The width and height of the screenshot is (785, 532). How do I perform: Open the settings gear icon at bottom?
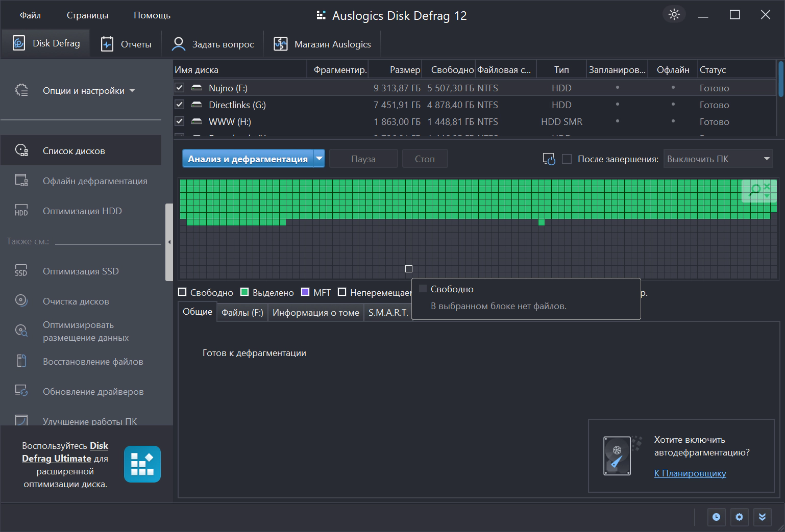pyautogui.click(x=739, y=517)
